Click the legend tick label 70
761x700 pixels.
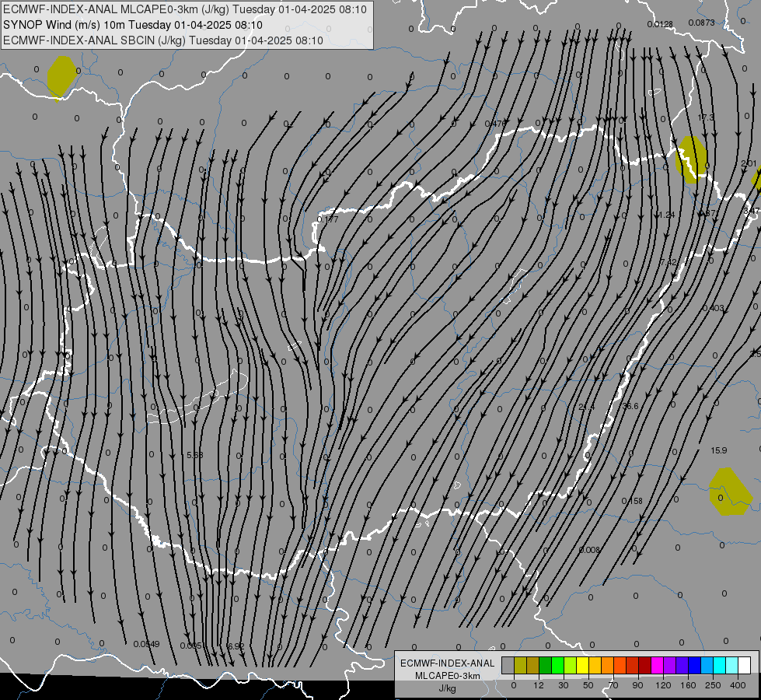click(x=613, y=685)
